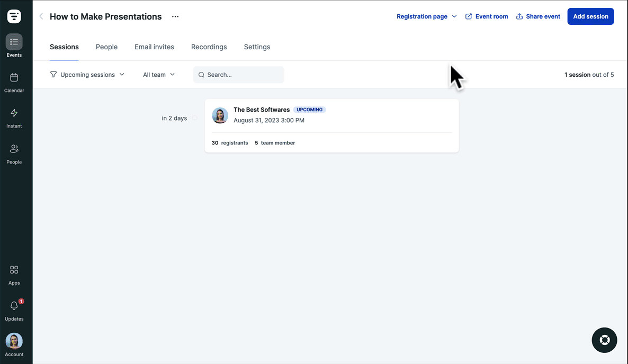The height and width of the screenshot is (364, 628).
Task: Click the 1 session out of 5 counter
Action: click(589, 75)
